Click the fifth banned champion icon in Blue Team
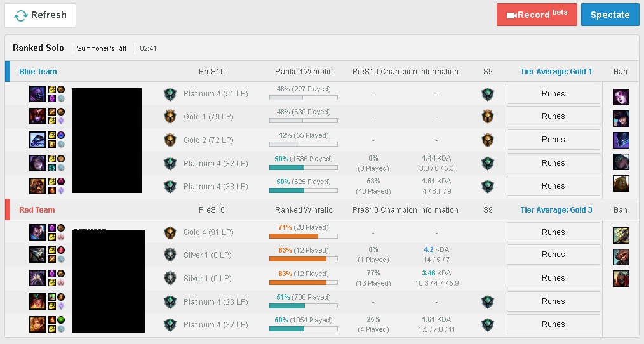Image resolution: width=644 pixels, height=344 pixels. [x=621, y=183]
